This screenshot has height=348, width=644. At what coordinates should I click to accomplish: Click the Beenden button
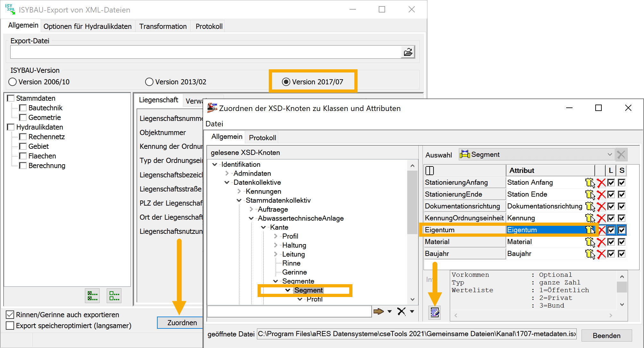point(606,335)
